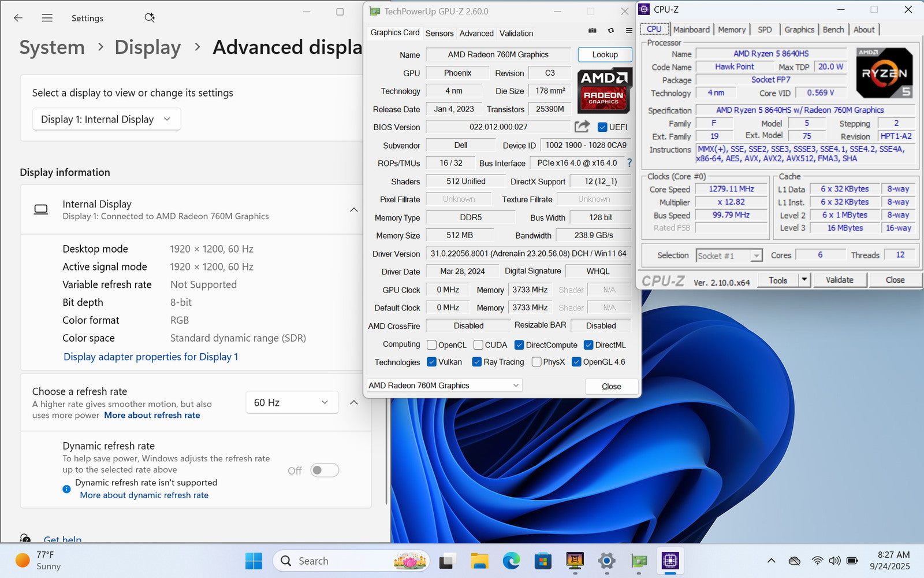Click the GPU-Z screenshot camera icon
The width and height of the screenshot is (924, 578).
coord(592,31)
